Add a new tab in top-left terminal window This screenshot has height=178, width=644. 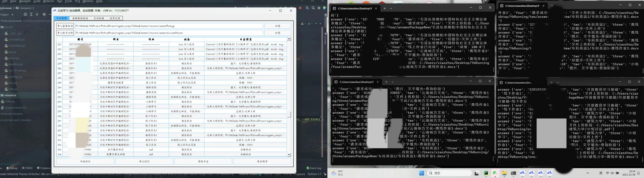pos(385,8)
